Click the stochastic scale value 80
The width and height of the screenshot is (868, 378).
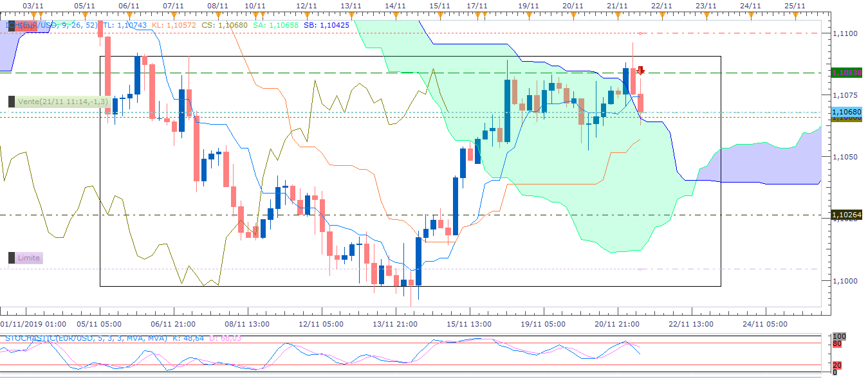(836, 343)
